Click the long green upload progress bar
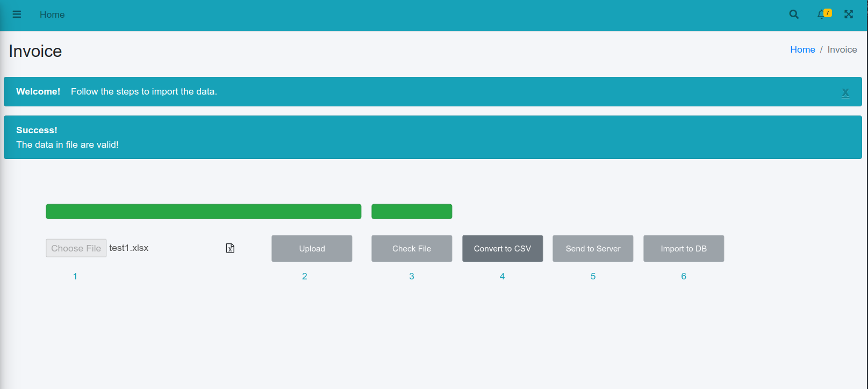The image size is (868, 389). (204, 212)
